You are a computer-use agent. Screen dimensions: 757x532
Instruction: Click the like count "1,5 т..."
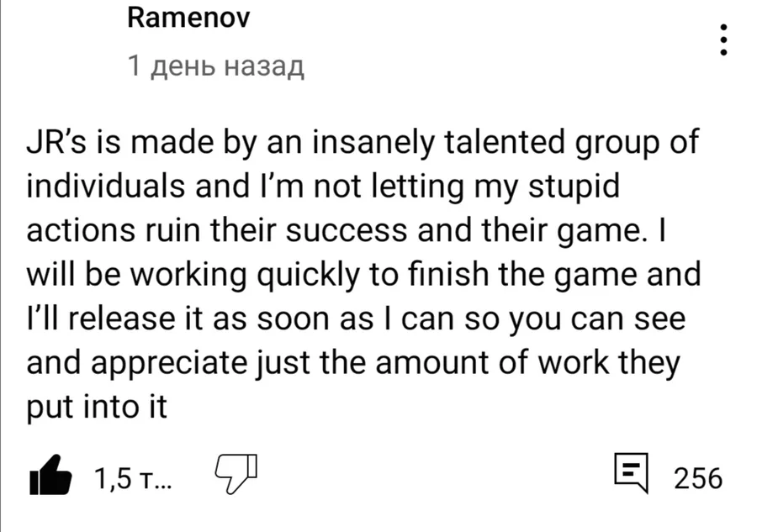132,478
